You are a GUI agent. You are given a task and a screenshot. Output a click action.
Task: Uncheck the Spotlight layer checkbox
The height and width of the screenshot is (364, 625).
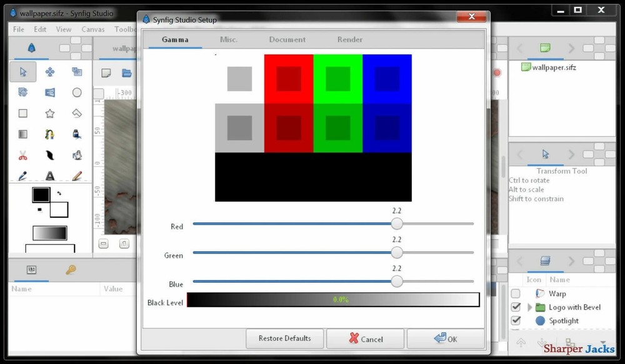click(x=516, y=320)
